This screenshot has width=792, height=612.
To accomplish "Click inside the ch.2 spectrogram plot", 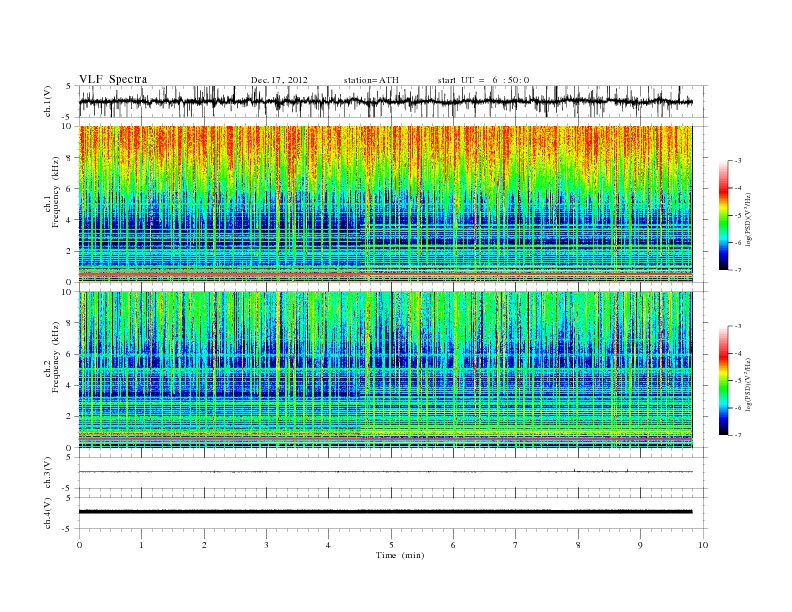I will tap(385, 370).
